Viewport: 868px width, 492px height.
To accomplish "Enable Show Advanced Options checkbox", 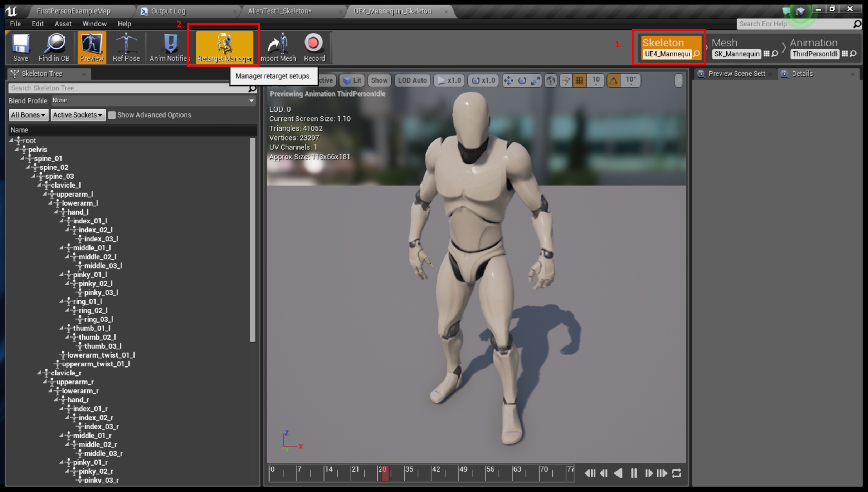I will point(112,115).
